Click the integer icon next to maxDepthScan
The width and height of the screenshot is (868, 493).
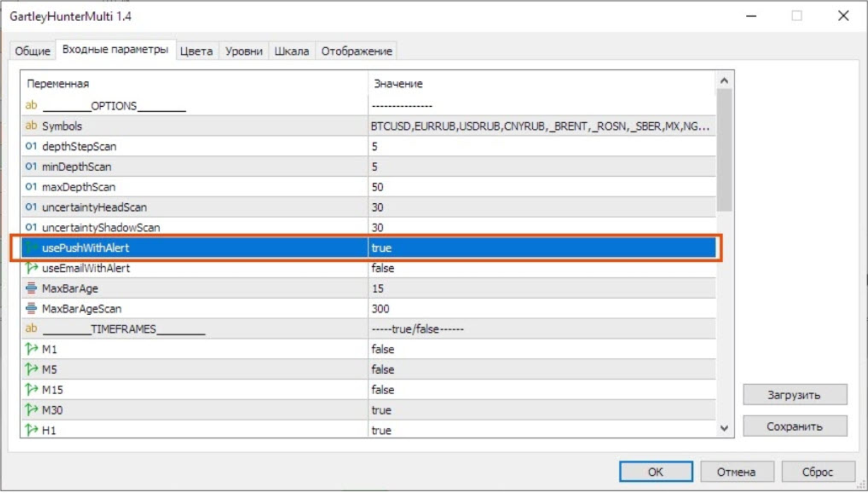click(31, 187)
